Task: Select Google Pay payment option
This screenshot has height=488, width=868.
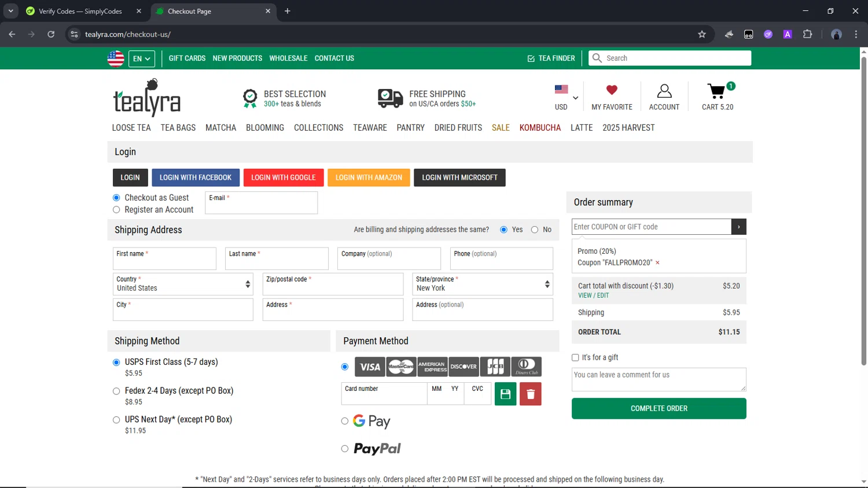Action: pos(345,421)
